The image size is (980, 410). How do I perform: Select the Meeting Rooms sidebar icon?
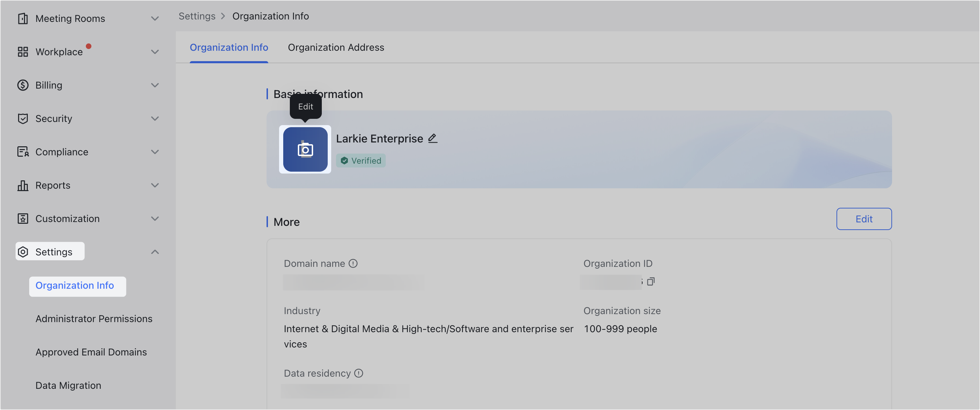point(23,18)
